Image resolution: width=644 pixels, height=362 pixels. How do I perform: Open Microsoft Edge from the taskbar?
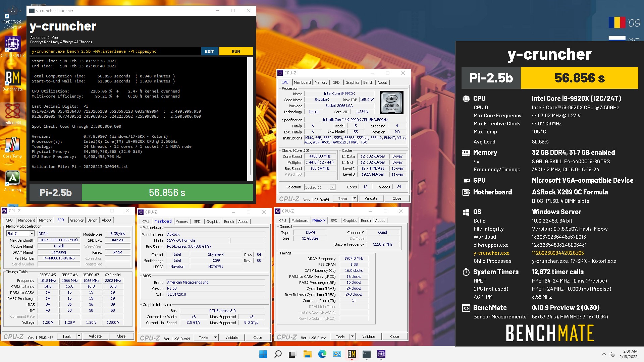(x=322, y=354)
